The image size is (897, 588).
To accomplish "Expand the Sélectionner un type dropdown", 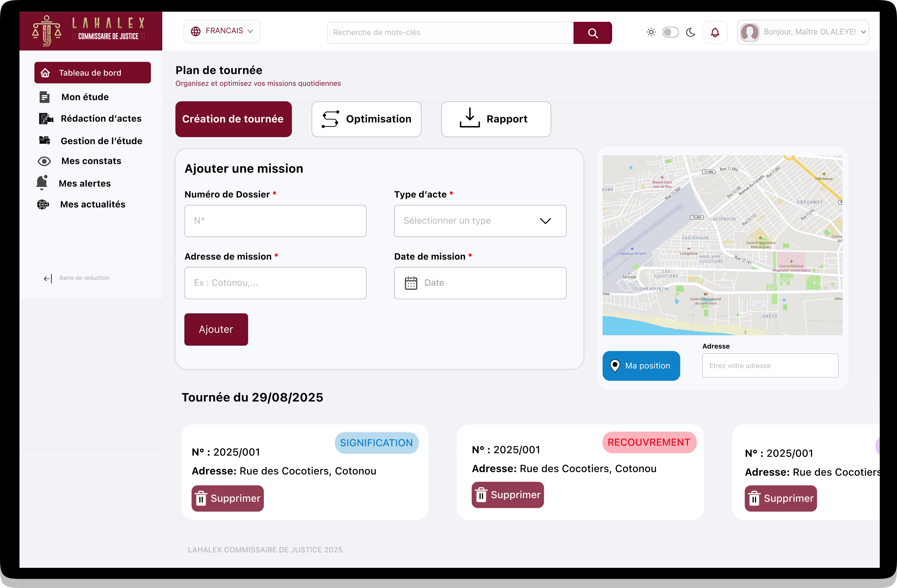I will click(x=479, y=221).
